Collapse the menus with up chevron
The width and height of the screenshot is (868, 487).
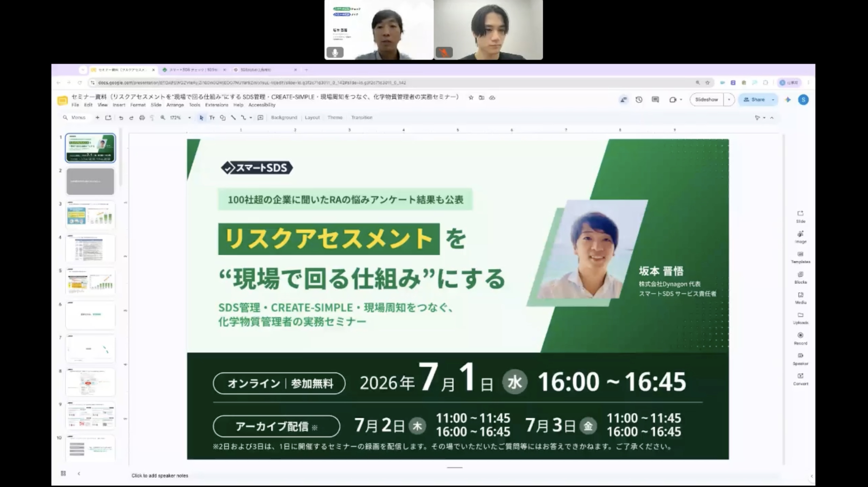[772, 118]
